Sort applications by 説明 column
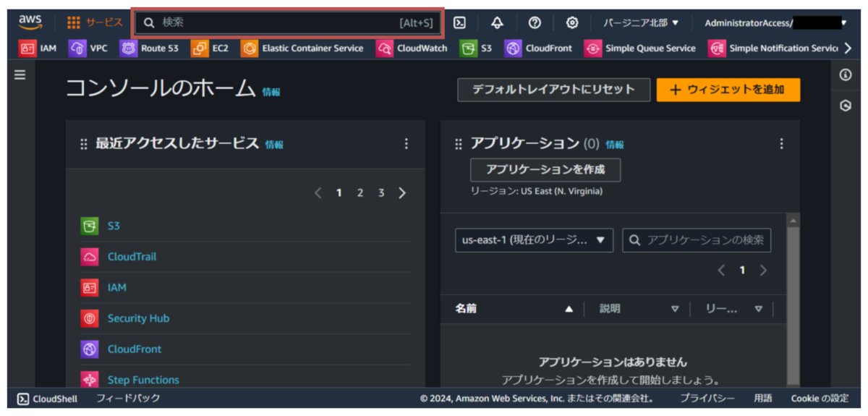Viewport: 868px width, 416px height. 639,309
